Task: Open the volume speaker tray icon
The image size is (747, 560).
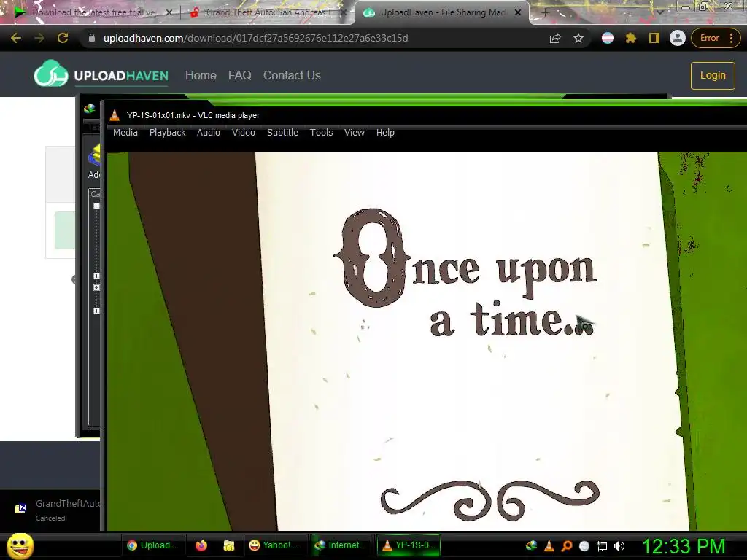Action: [619, 546]
